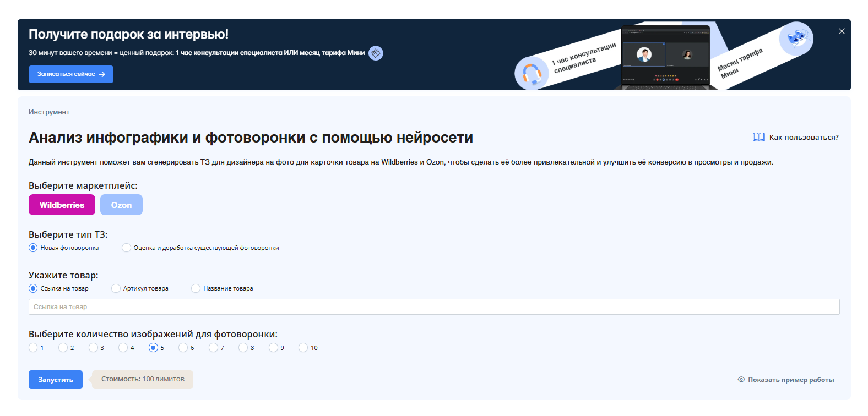
Task: Close the interview gift banner
Action: (842, 31)
